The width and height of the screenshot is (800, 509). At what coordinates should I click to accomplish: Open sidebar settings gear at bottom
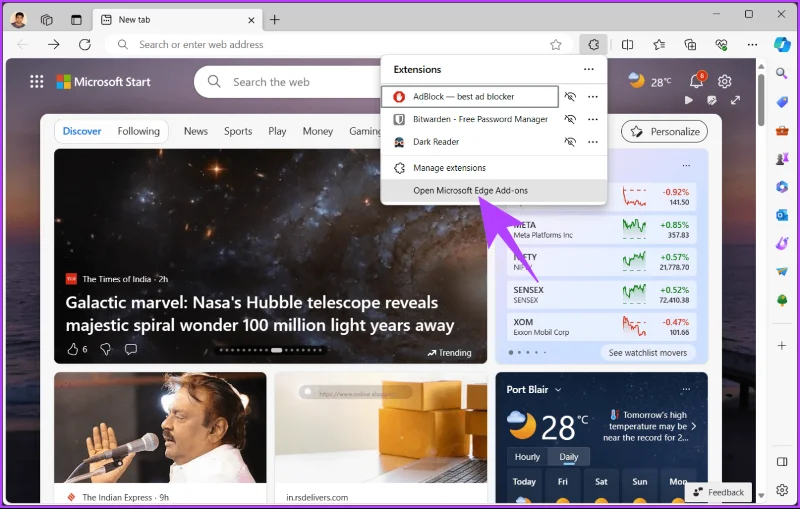point(782,490)
